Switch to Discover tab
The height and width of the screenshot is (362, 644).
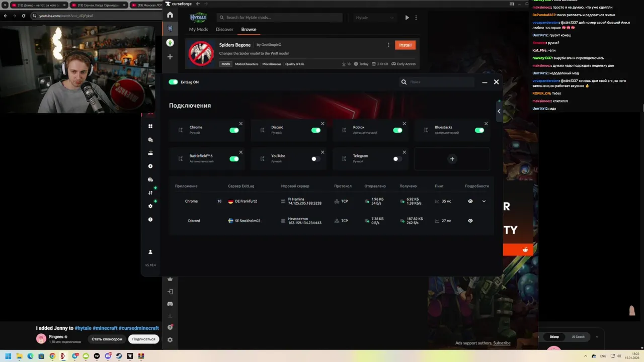click(224, 29)
